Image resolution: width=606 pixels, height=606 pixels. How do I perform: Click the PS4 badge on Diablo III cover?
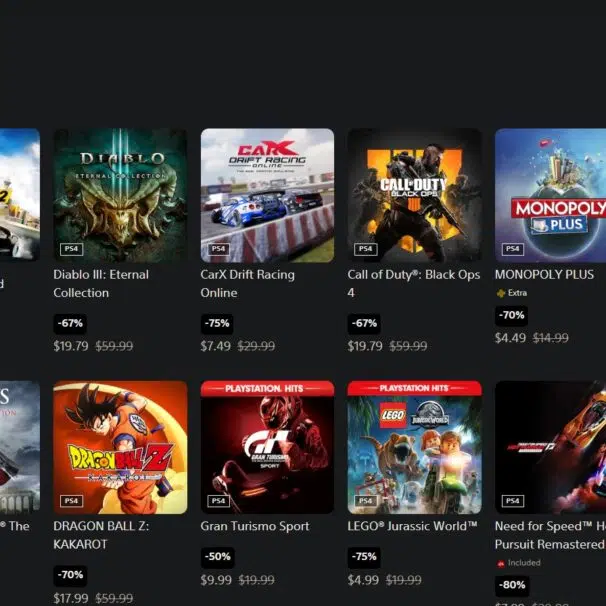[71, 249]
